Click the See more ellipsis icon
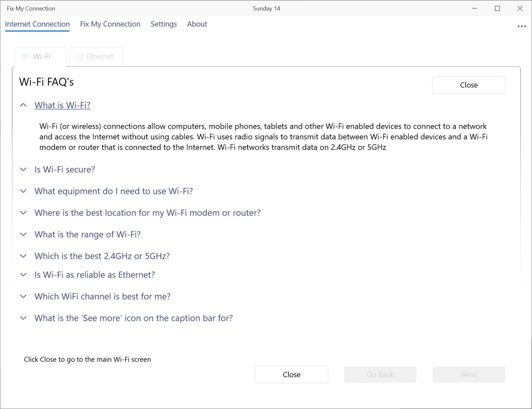Image resolution: width=532 pixels, height=409 pixels. 521,26
